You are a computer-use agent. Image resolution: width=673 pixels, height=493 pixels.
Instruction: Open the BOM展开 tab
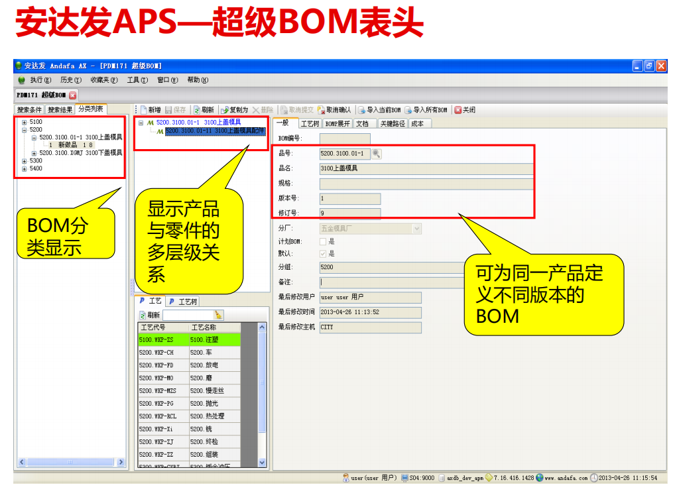[337, 124]
